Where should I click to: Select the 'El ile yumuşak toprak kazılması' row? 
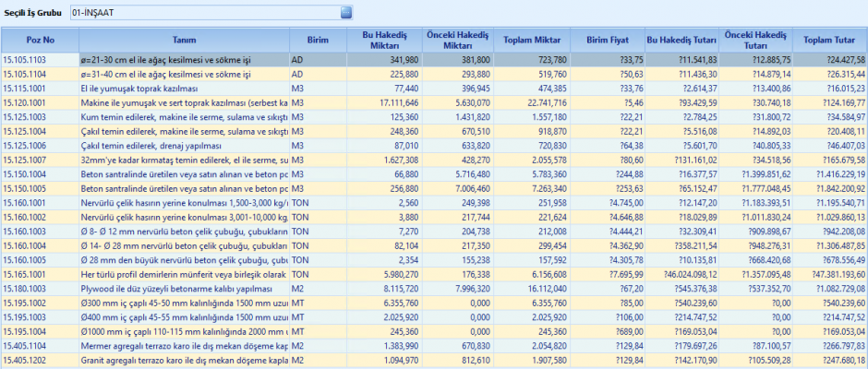pyautogui.click(x=183, y=88)
